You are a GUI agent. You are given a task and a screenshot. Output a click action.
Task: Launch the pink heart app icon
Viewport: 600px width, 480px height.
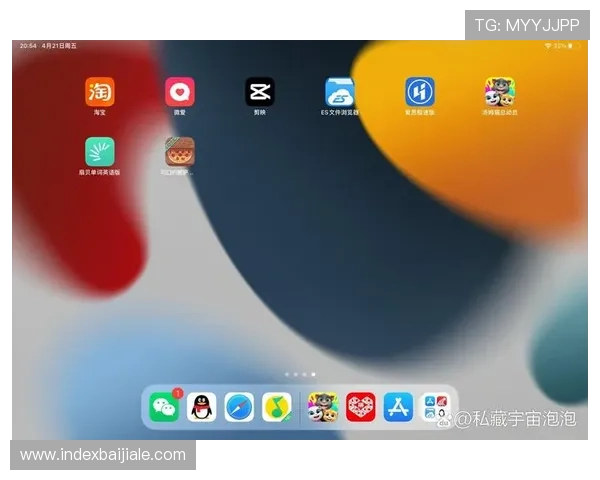click(180, 92)
